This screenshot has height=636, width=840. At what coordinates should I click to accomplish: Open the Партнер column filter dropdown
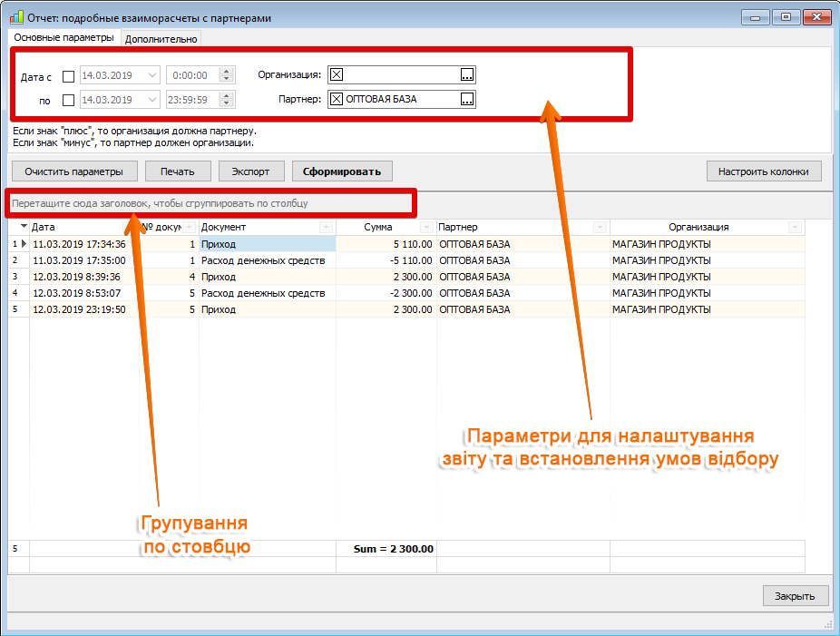[x=600, y=228]
